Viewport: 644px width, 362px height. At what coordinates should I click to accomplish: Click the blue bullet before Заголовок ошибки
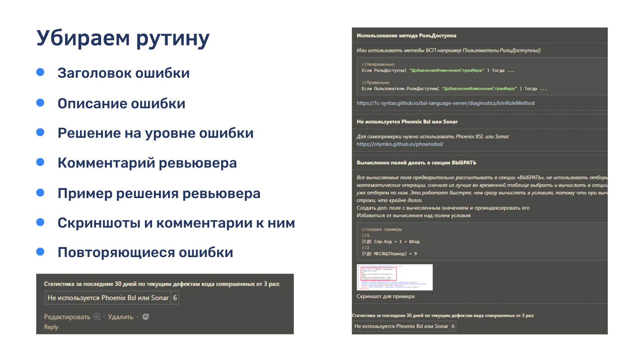pyautogui.click(x=40, y=72)
